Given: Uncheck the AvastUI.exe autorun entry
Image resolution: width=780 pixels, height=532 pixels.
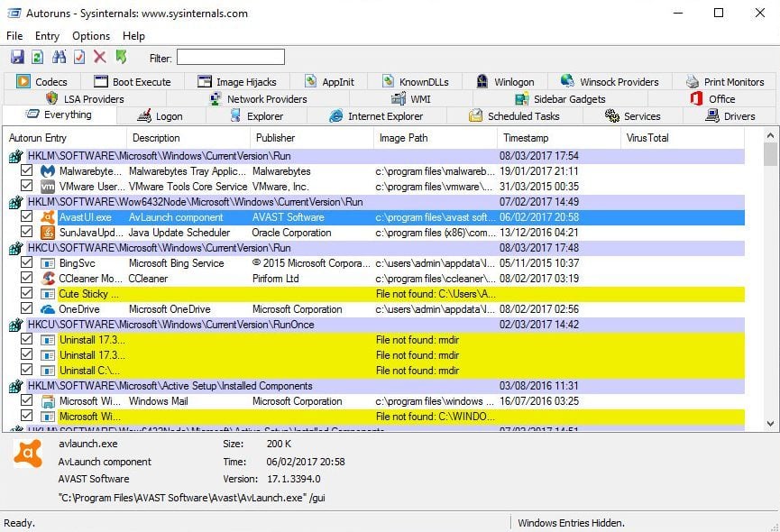Looking at the screenshot, I should 26,217.
